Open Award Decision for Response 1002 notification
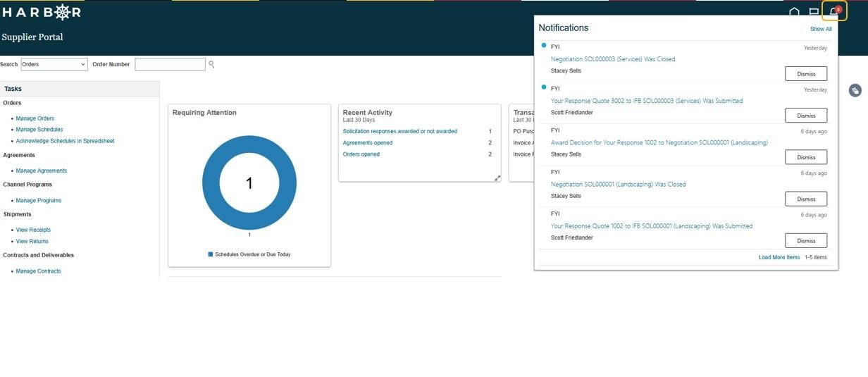868x377 pixels. click(659, 142)
